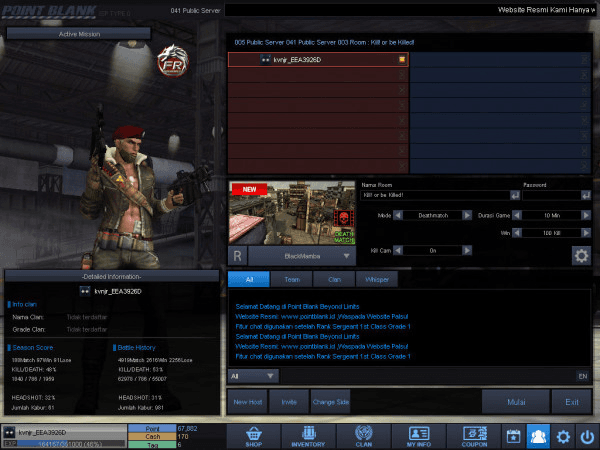Viewport: 600px width, 450px height.
Task: Switch to the Whisper chat tab
Action: pos(377,279)
